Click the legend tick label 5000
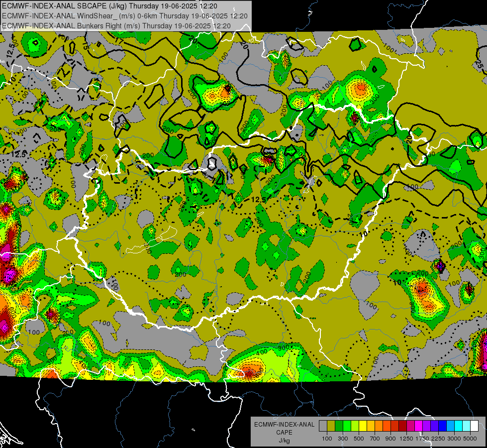This screenshot has width=487, height=448. coord(470,439)
